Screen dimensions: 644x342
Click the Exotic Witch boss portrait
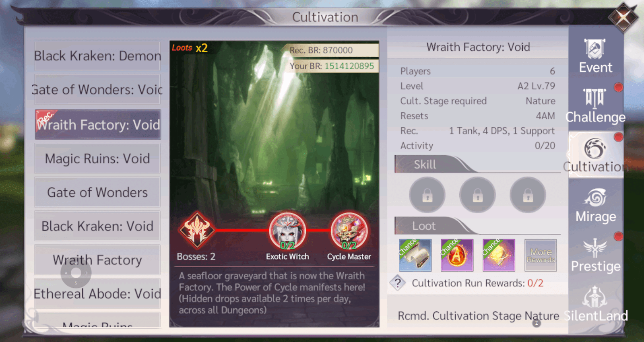(x=287, y=231)
